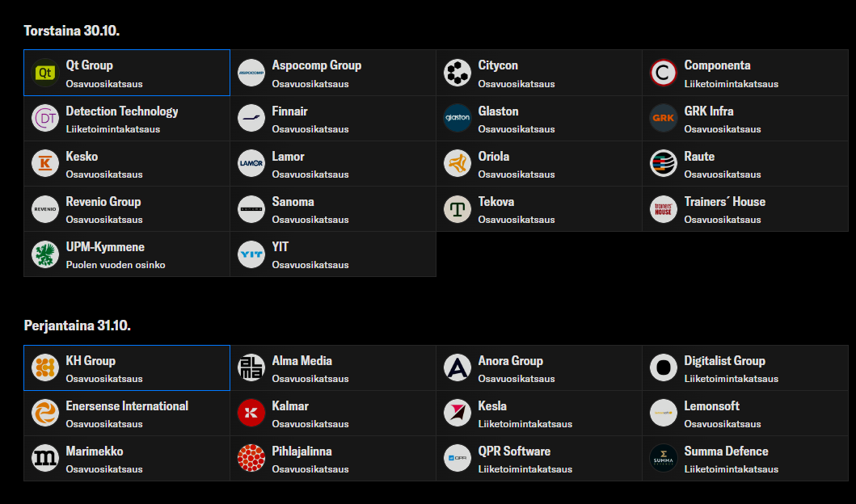Image resolution: width=856 pixels, height=504 pixels.
Task: Open the Kesko company link
Action: point(127,164)
